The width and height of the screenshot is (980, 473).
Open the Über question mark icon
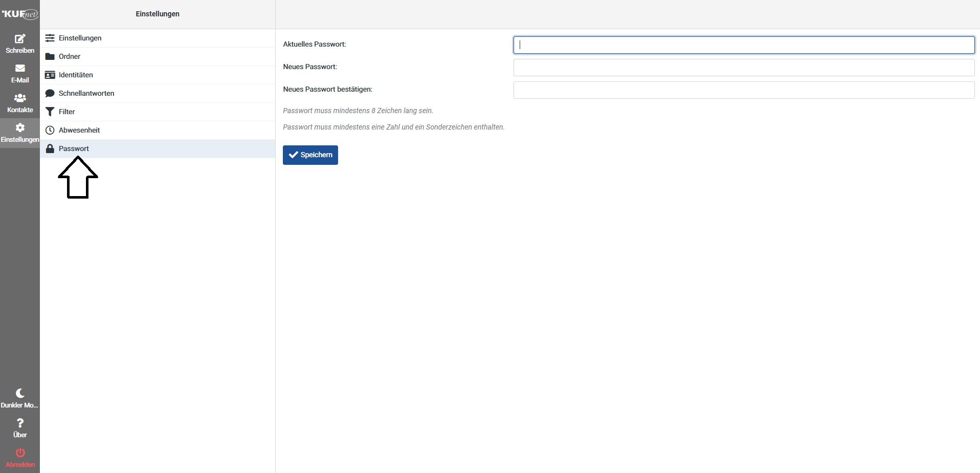tap(20, 423)
